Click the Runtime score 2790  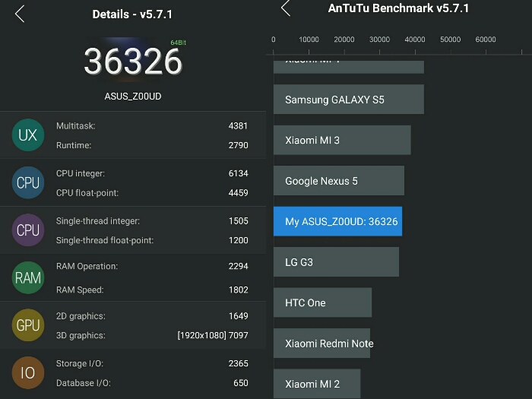coord(238,145)
